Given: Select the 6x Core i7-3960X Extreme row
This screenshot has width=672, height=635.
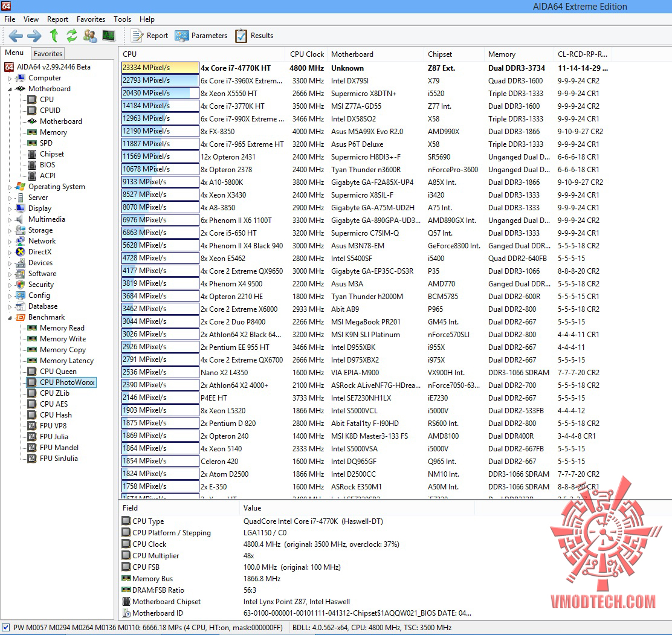Looking at the screenshot, I should tap(365, 80).
